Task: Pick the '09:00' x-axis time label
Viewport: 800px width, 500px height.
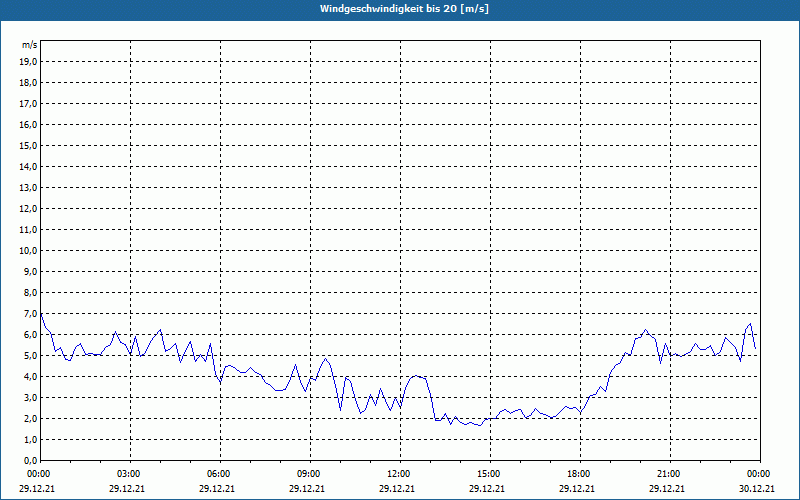Action: pyautogui.click(x=309, y=474)
